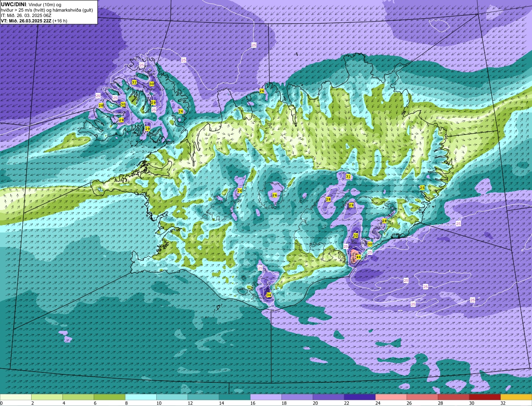Viewport: 532px width, 406px height.
Task: Pick the 12–14 m/s teal legend swatch
Action: (x=203, y=397)
